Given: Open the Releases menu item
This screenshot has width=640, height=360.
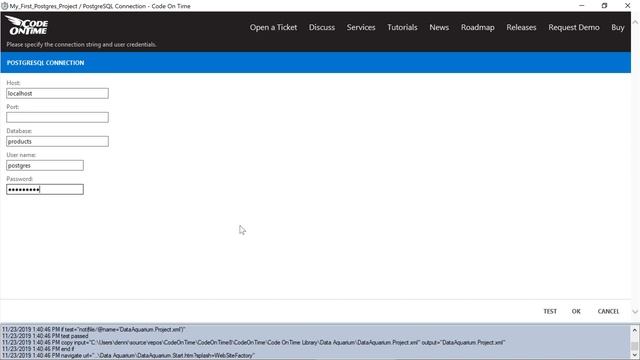Looking at the screenshot, I should point(521,27).
